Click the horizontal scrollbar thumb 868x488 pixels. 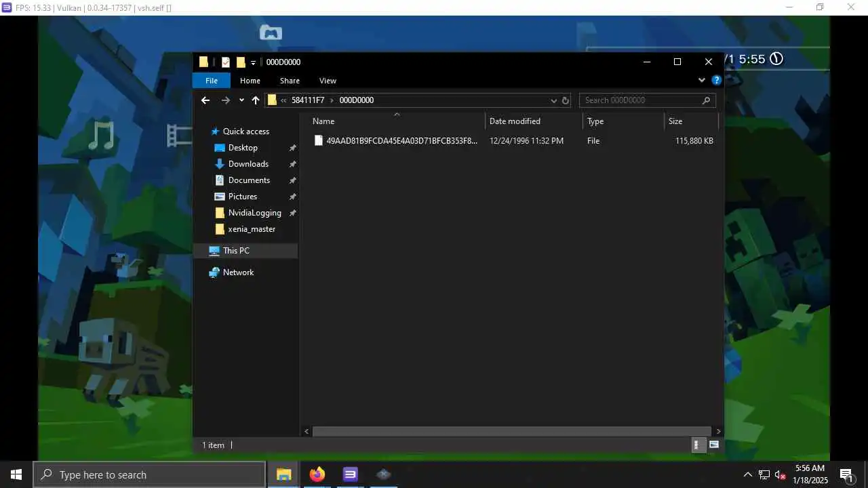coord(511,431)
